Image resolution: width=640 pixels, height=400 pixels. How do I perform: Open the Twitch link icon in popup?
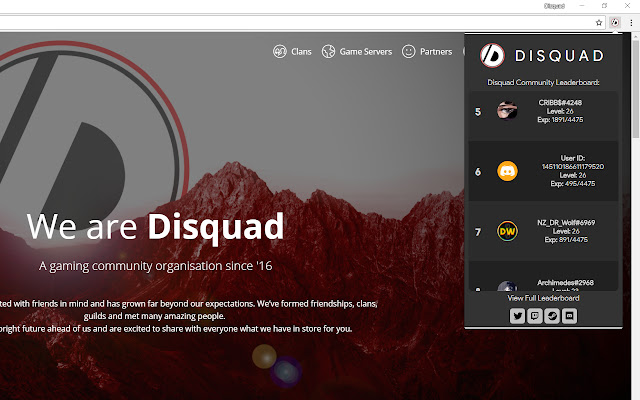(535, 316)
